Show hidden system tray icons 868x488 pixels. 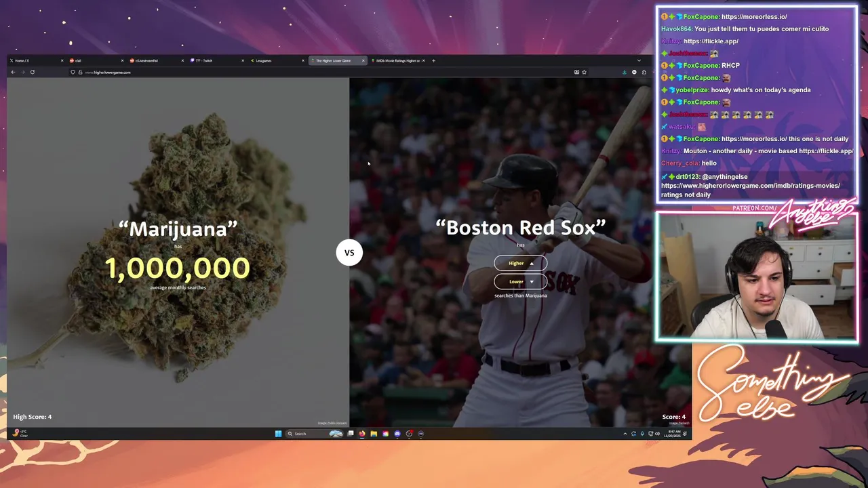click(625, 434)
